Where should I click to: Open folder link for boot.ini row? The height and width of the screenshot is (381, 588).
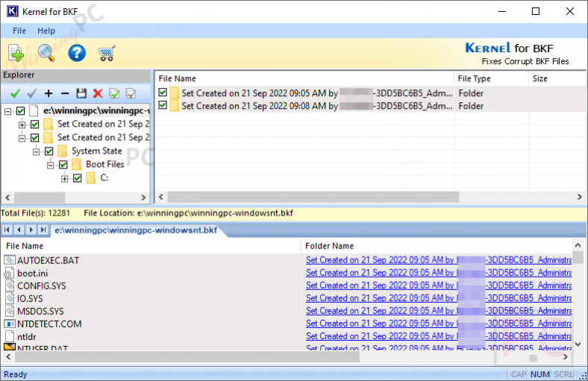pyautogui.click(x=439, y=273)
